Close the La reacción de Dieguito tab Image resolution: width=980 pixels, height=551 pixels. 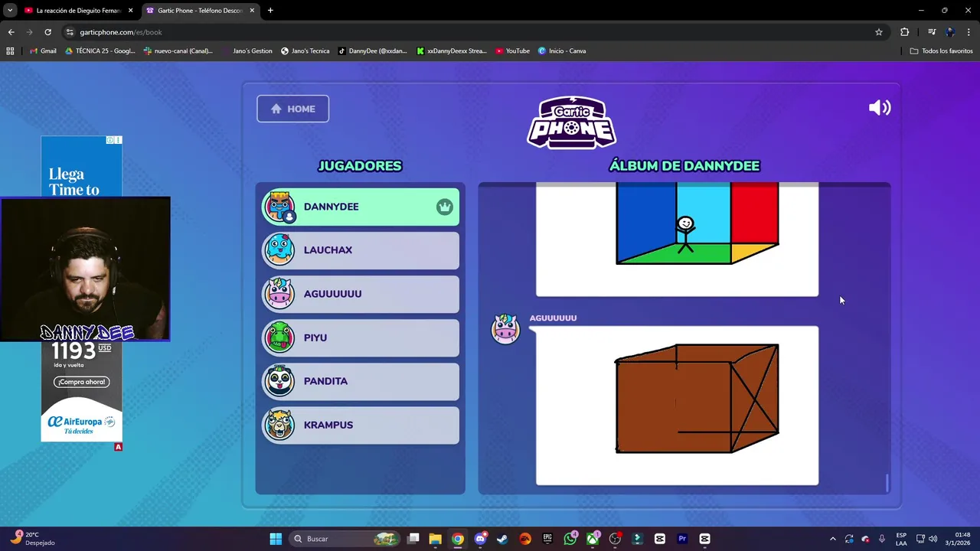(x=130, y=11)
